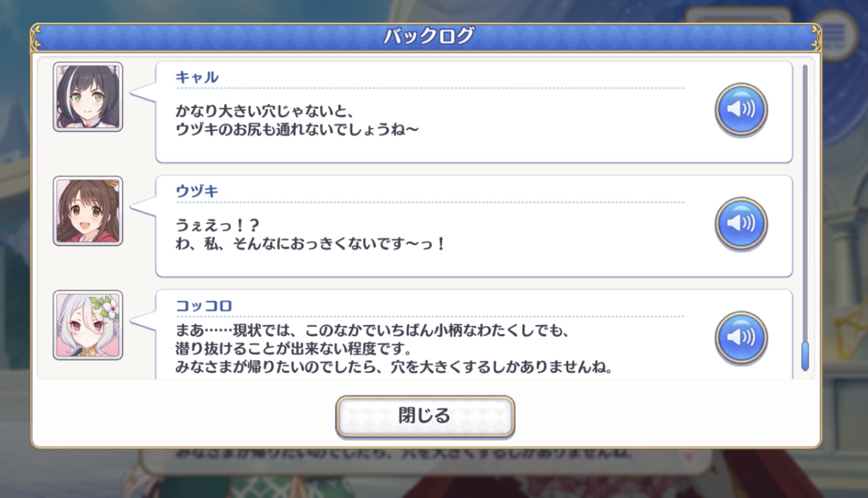868x498 pixels.
Task: Play voice audio for キャル's line
Action: 741,110
